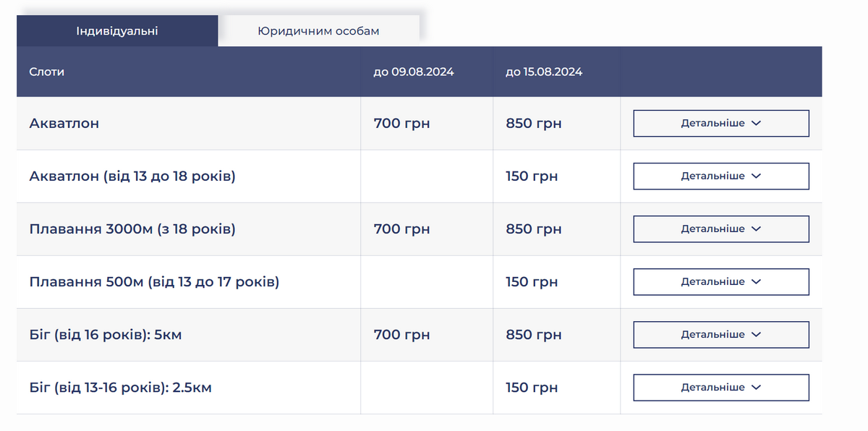
Task: Select the Біг (від 16 років): 5км label
Action: click(106, 335)
